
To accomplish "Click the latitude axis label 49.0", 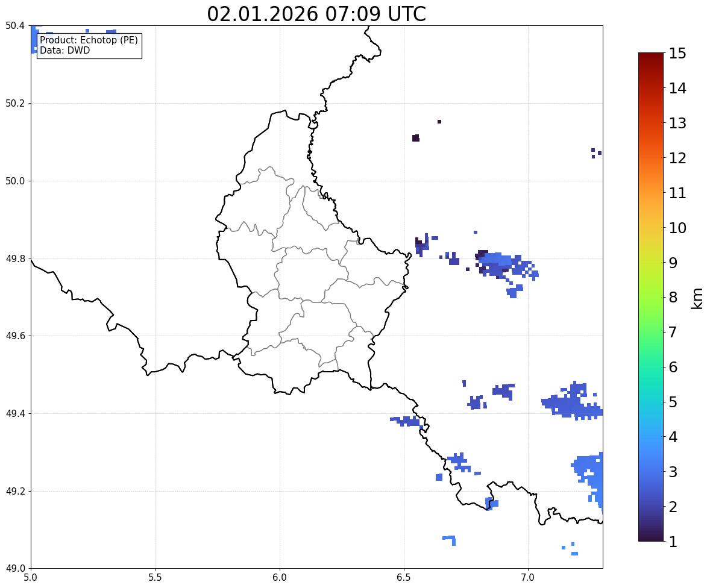I will [x=15, y=569].
